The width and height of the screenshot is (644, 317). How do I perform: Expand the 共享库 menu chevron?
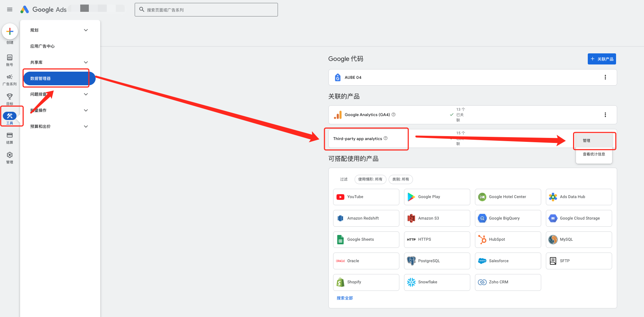86,62
